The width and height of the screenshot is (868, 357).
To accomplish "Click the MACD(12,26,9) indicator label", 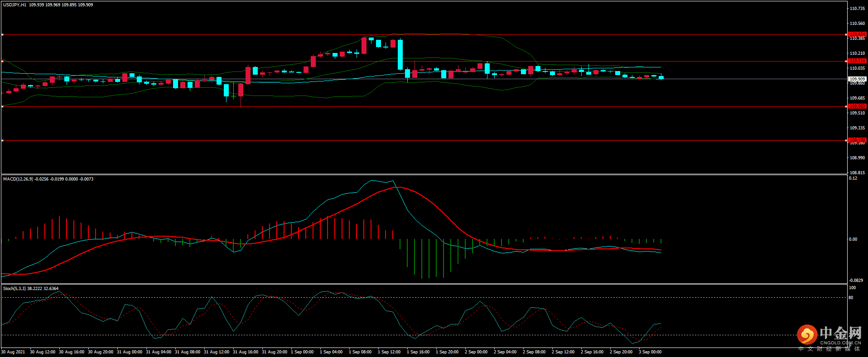I will 18,179.
